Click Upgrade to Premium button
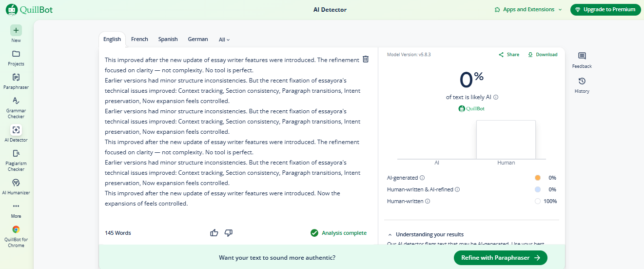This screenshot has height=269, width=644. (x=605, y=9)
